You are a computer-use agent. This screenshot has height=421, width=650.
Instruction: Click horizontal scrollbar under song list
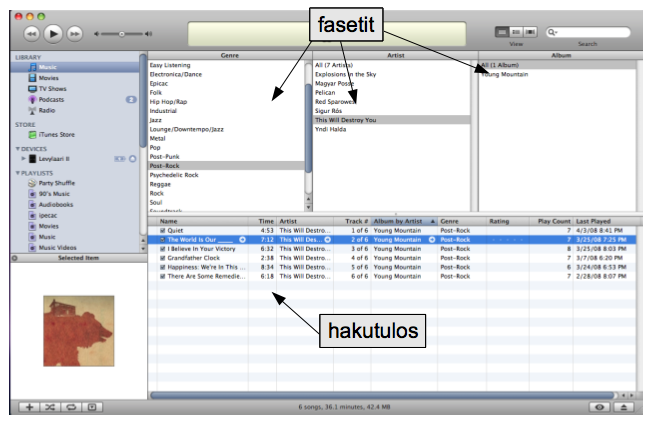pos(381,396)
